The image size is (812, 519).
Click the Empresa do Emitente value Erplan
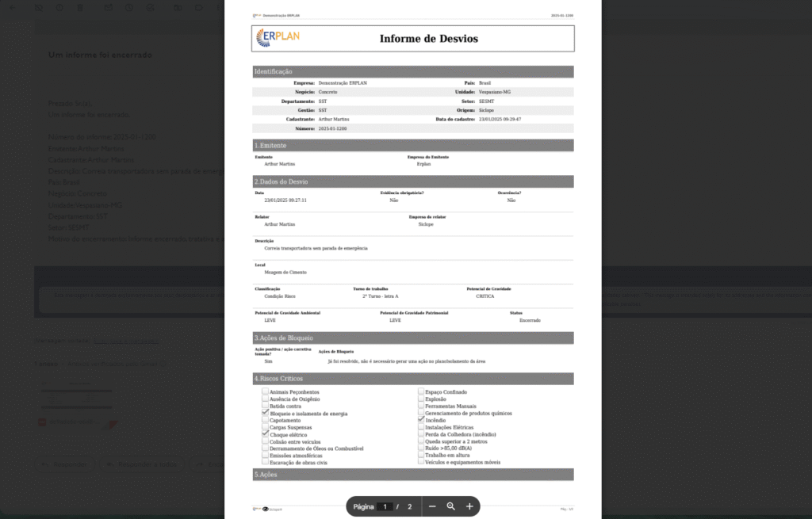pos(423,164)
